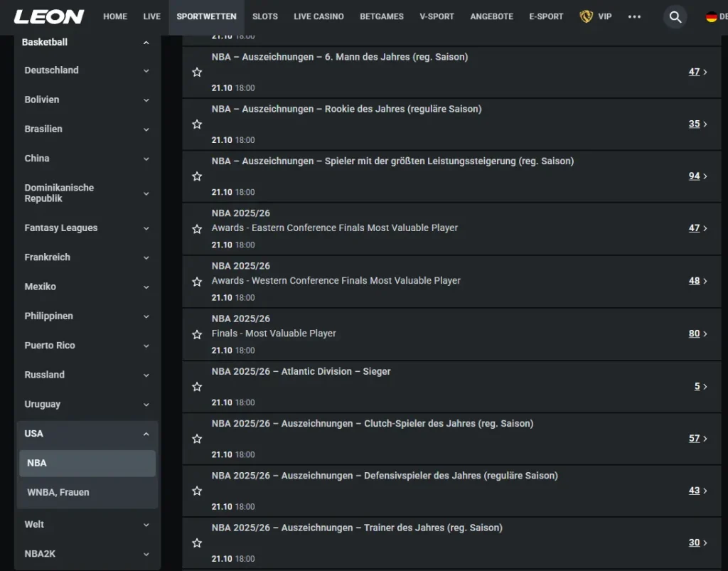Open 43 markets for Defensivspieler des Jahres
Screen dimensions: 728x571
point(697,490)
